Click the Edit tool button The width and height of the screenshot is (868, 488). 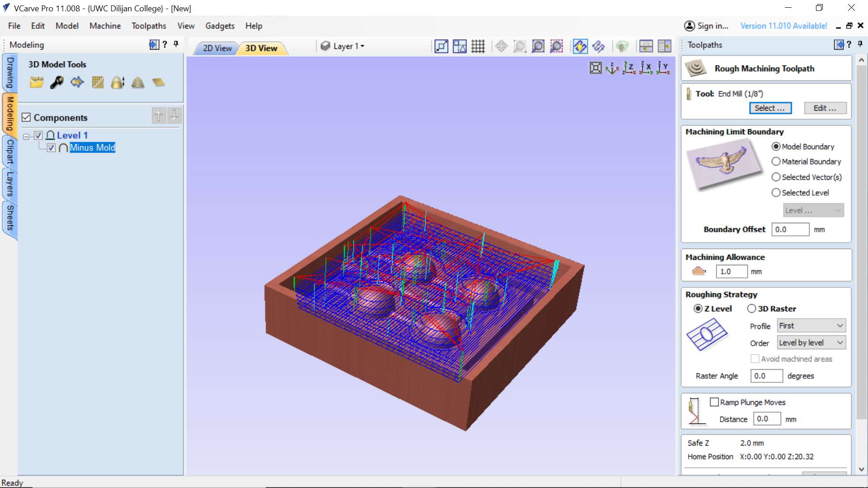point(825,108)
